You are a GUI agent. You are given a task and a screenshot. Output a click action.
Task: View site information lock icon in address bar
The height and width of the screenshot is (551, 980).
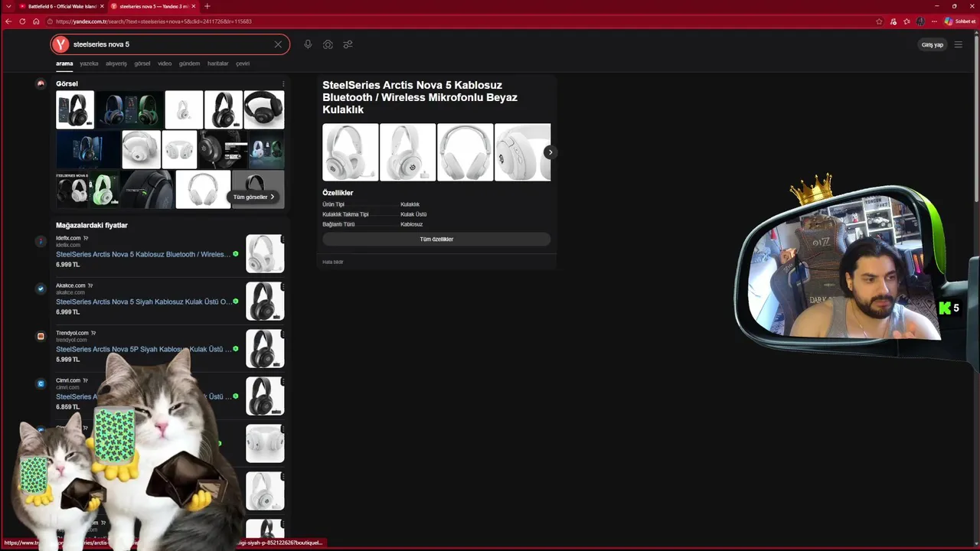pyautogui.click(x=50, y=21)
